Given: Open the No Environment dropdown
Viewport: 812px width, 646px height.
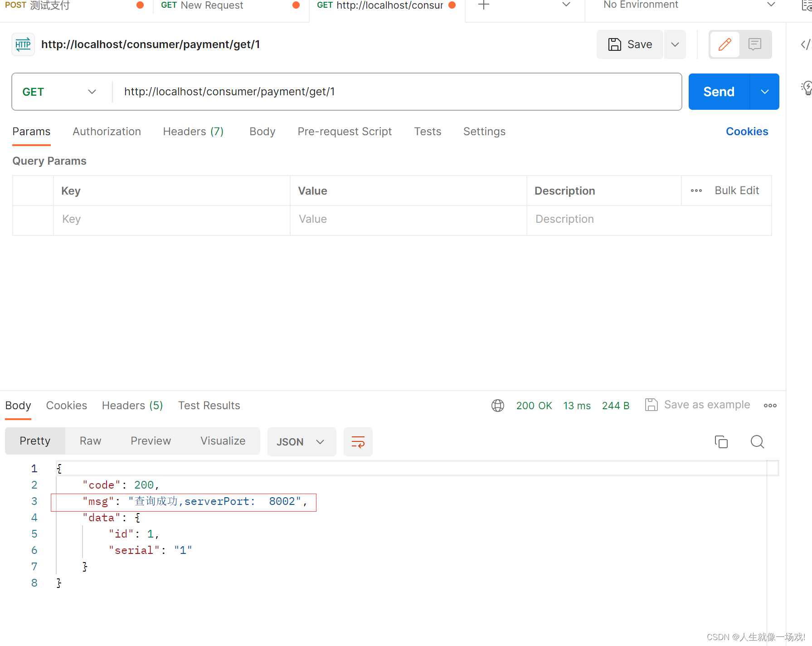Looking at the screenshot, I should (690, 5).
